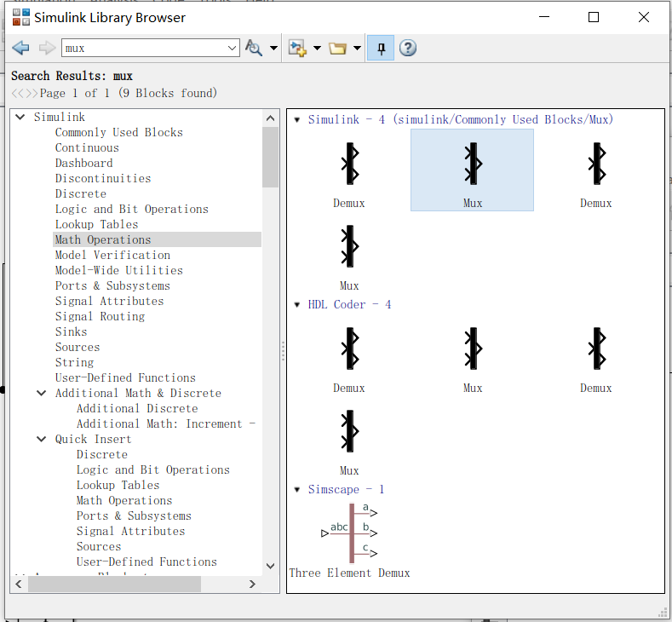This screenshot has height=622, width=672.
Task: Select Sources under Quick Insert
Action: pyautogui.click(x=99, y=546)
